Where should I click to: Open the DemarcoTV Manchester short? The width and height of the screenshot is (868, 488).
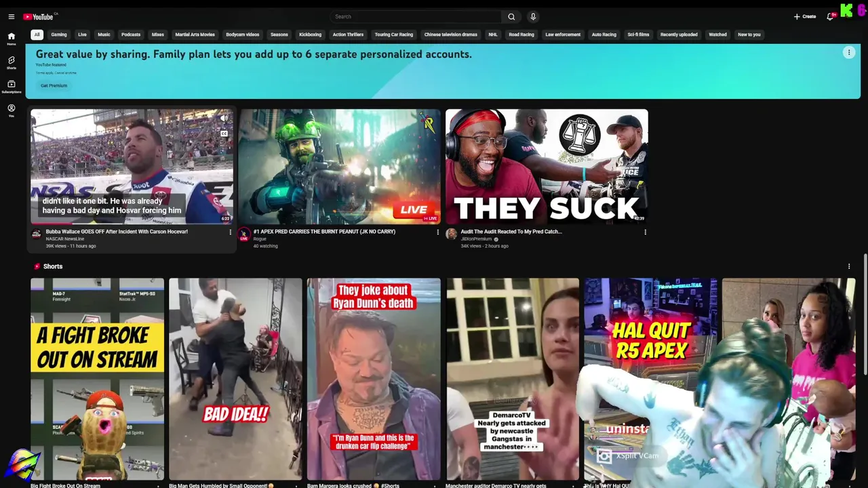[513, 379]
